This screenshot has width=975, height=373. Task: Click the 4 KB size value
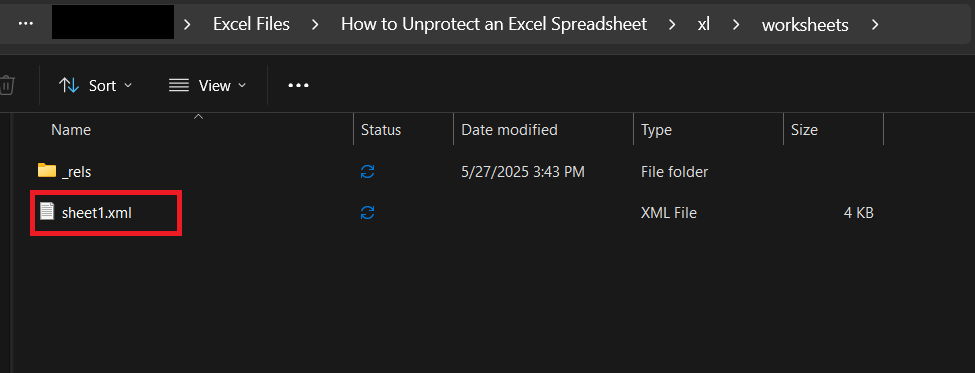(x=858, y=213)
